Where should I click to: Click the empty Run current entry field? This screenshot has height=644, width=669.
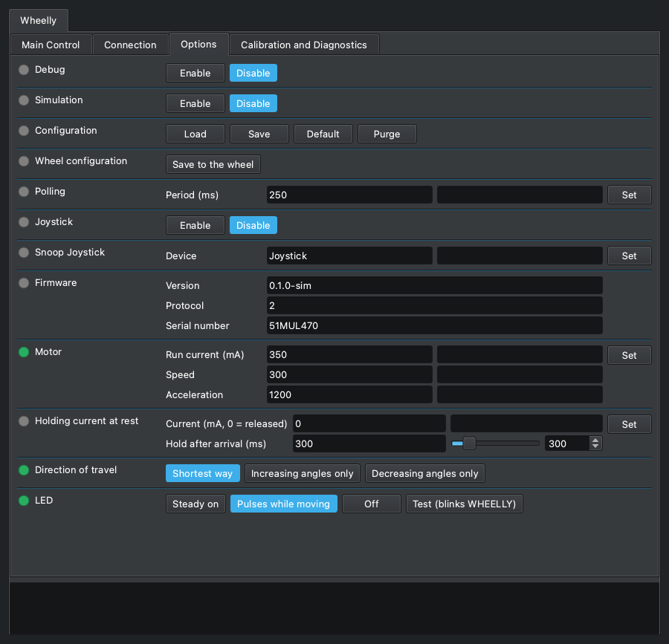520,354
